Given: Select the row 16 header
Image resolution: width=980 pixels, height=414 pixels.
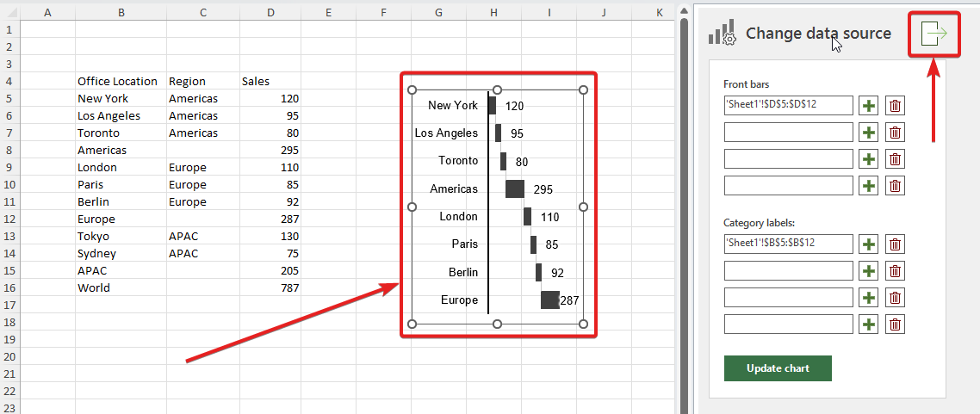Looking at the screenshot, I should (x=9, y=288).
